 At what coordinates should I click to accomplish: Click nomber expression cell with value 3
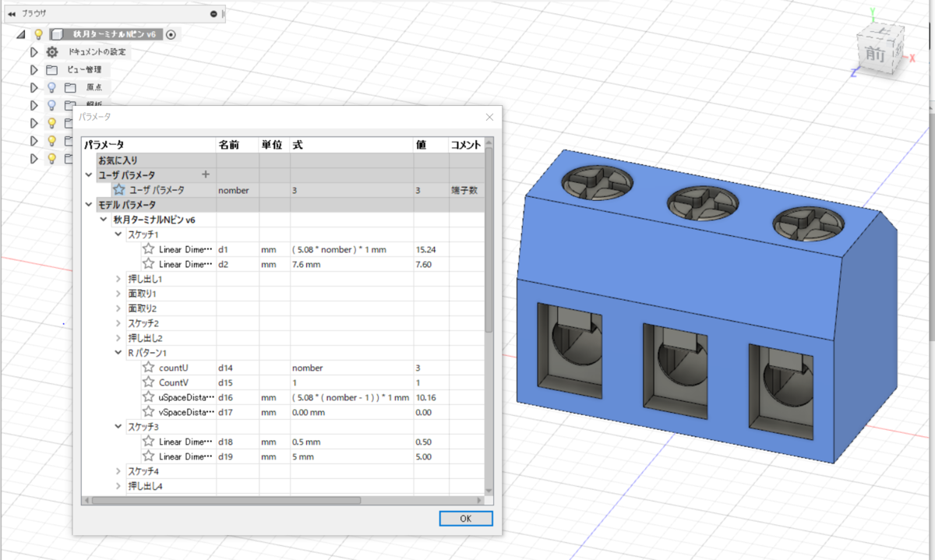coord(351,189)
